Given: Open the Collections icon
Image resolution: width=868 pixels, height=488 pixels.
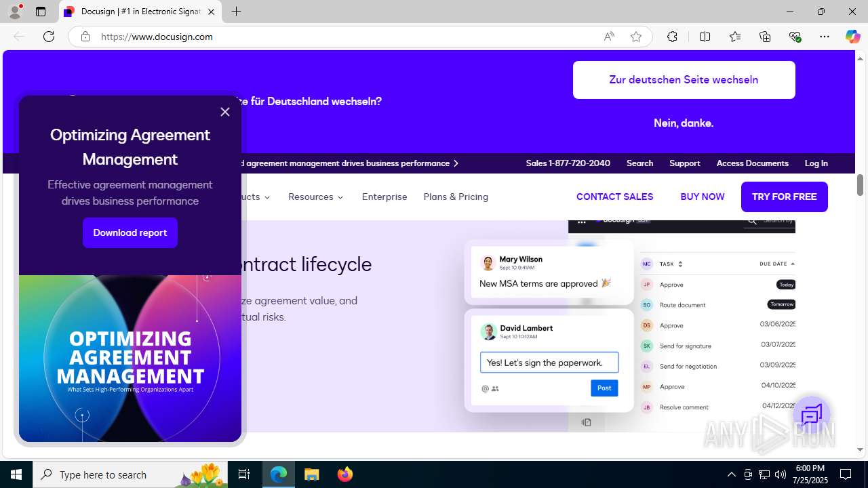Looking at the screenshot, I should (x=765, y=37).
